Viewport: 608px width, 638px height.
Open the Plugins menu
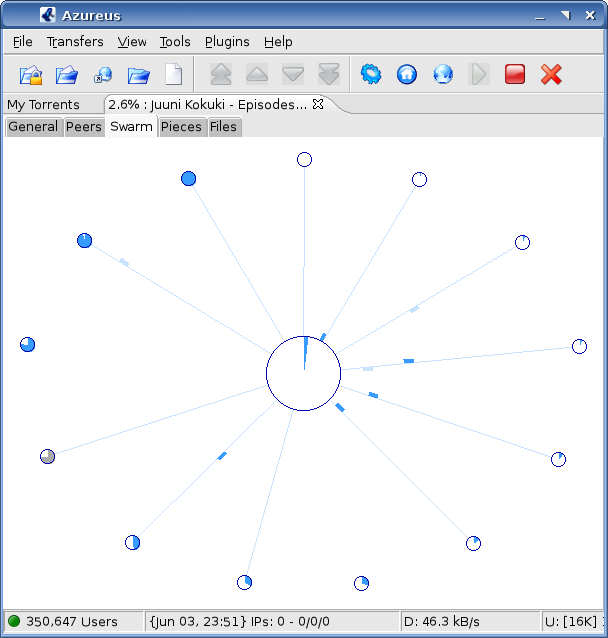(227, 42)
